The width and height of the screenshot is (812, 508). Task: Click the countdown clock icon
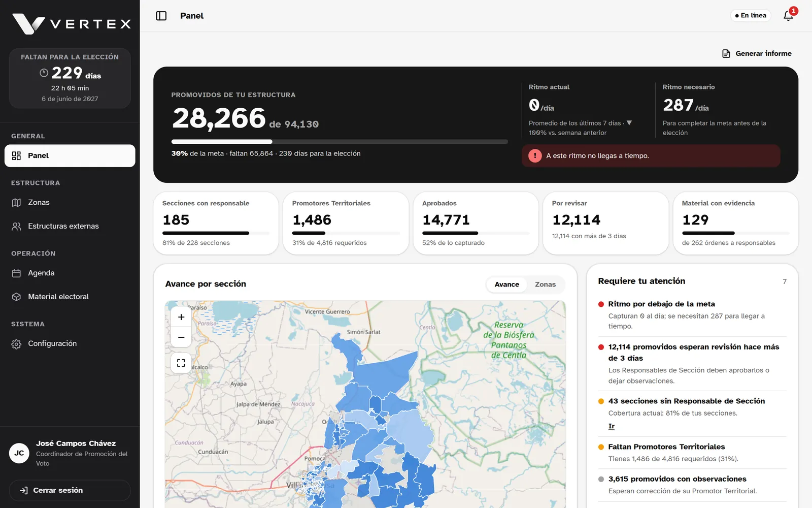[x=44, y=73]
